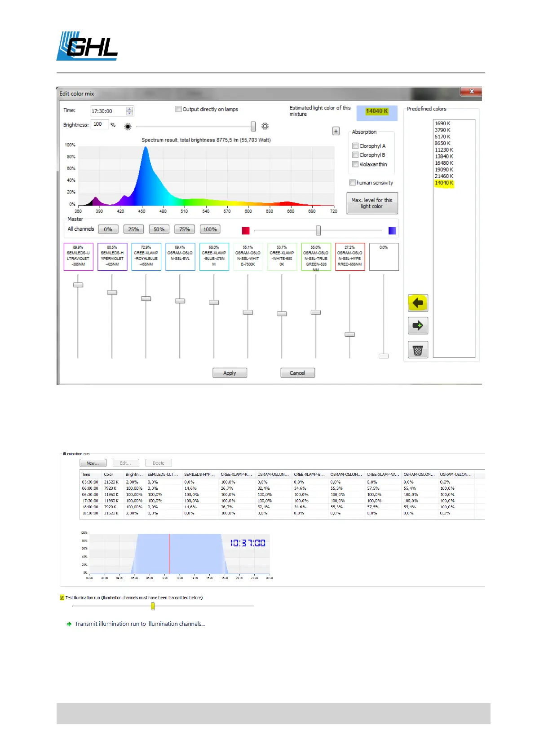Screen dimensions: 535x756
Task: Select highlighted predefined color 14040 K in list
Action: coord(444,183)
